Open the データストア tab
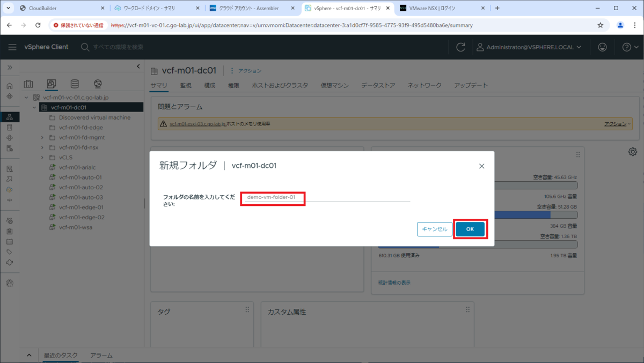 pyautogui.click(x=378, y=85)
